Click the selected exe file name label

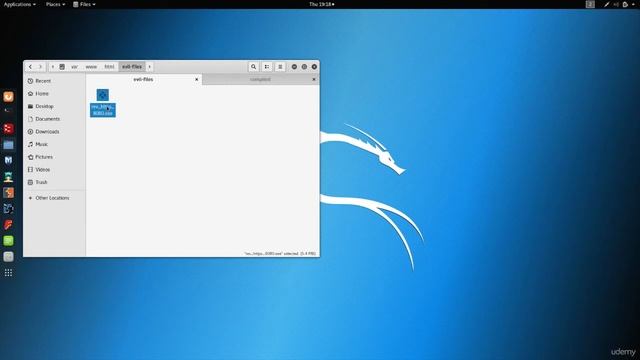(103, 110)
